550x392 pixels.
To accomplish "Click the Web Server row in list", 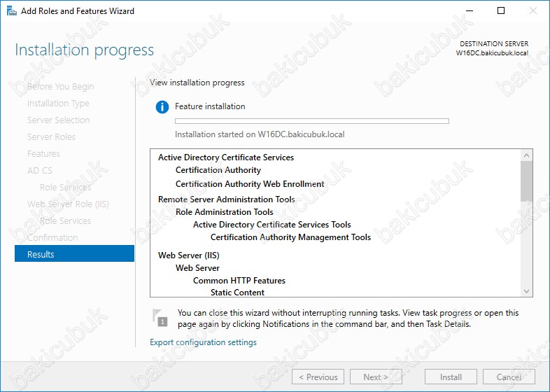I will click(197, 268).
